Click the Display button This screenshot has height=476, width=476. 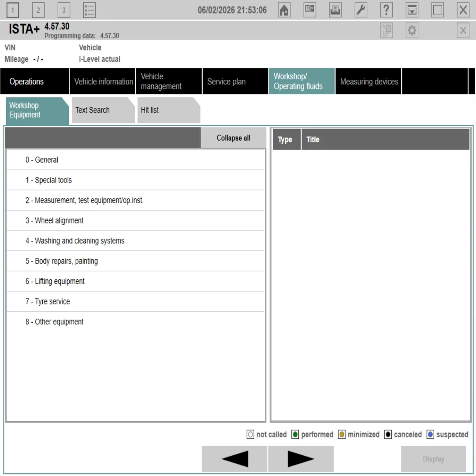click(434, 459)
